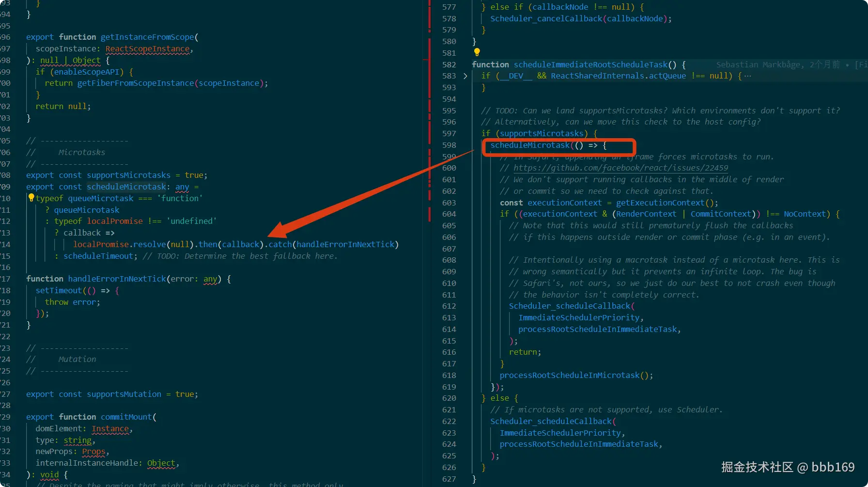Image resolution: width=868 pixels, height=487 pixels.
Task: Click the domElement parameter in commitMount
Action: tap(59, 429)
